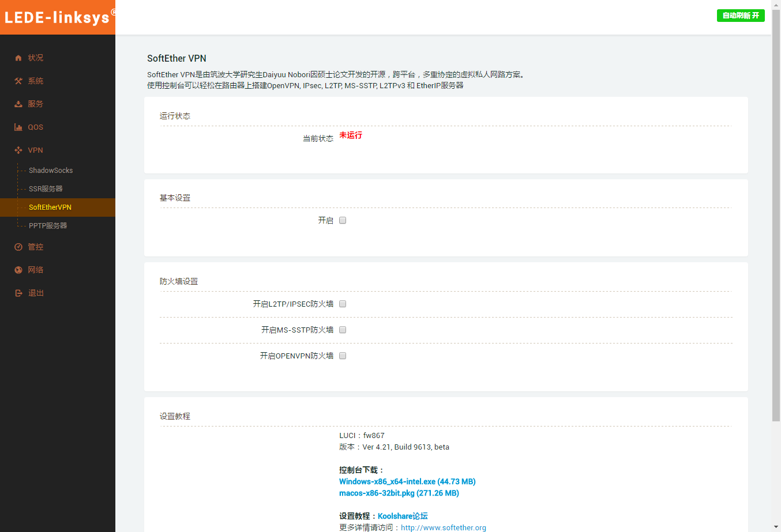Image resolution: width=781 pixels, height=532 pixels.
Task: Click the download icon beside 服务
Action: pyautogui.click(x=18, y=104)
